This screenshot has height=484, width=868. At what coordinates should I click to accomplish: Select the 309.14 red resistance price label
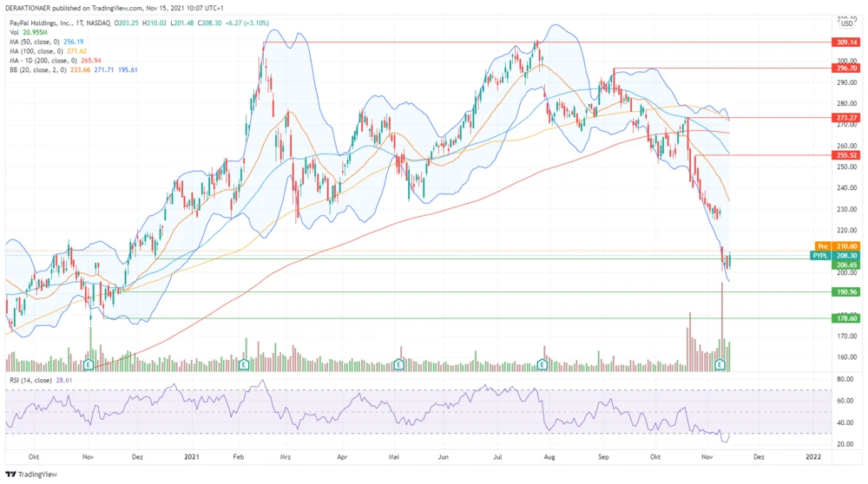846,42
